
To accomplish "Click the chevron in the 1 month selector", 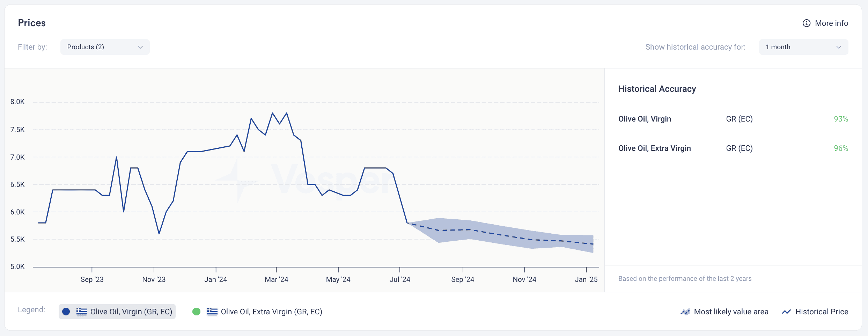I will pos(839,47).
